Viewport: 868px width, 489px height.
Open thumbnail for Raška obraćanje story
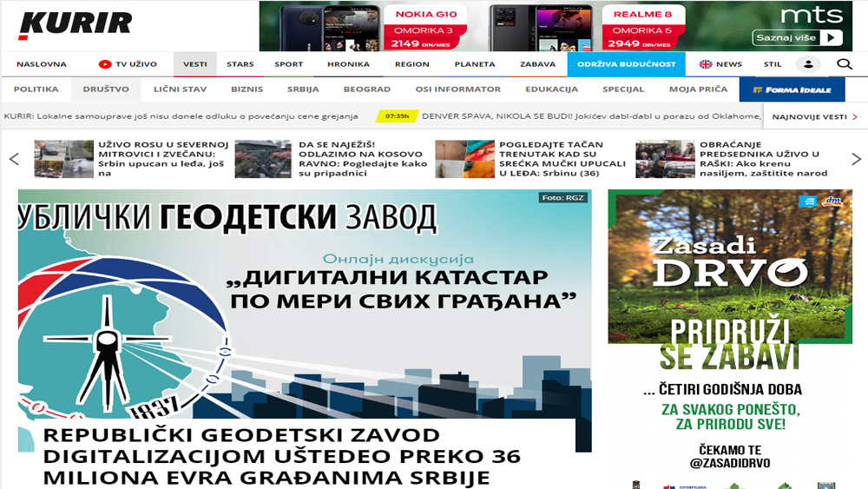point(665,159)
